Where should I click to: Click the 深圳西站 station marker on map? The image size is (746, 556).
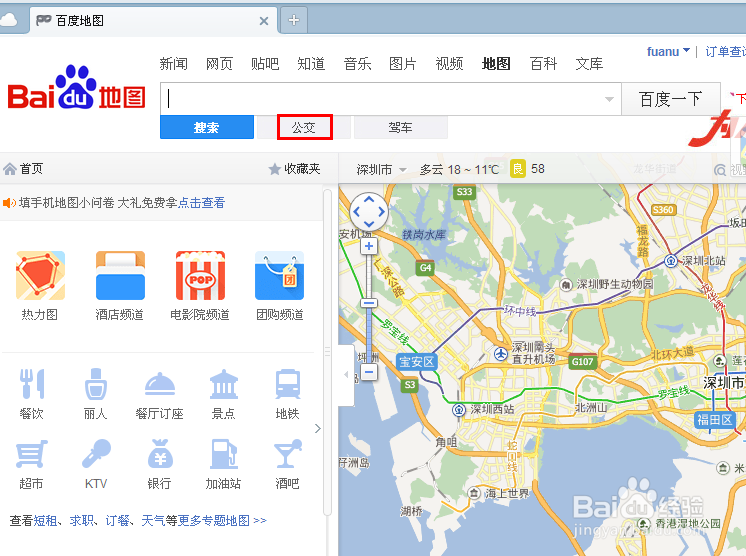[459, 410]
